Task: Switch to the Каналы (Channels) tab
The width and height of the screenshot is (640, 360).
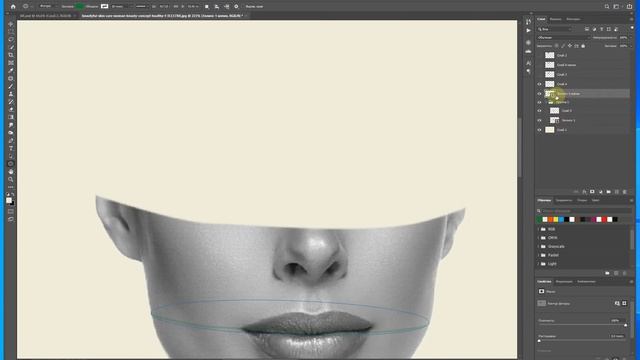Action: coord(555,19)
